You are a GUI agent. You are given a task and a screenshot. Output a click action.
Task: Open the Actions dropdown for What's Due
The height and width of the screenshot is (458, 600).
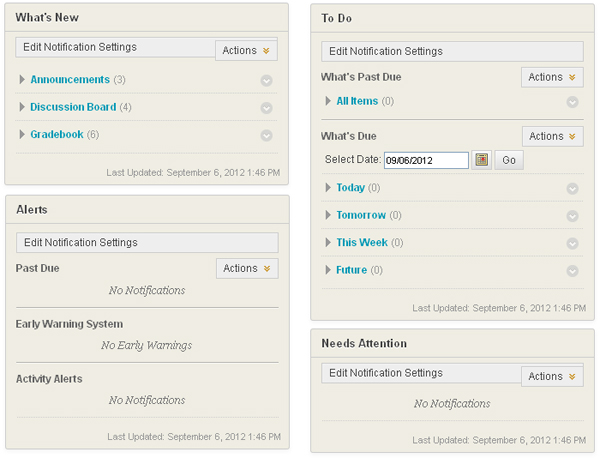(x=552, y=136)
